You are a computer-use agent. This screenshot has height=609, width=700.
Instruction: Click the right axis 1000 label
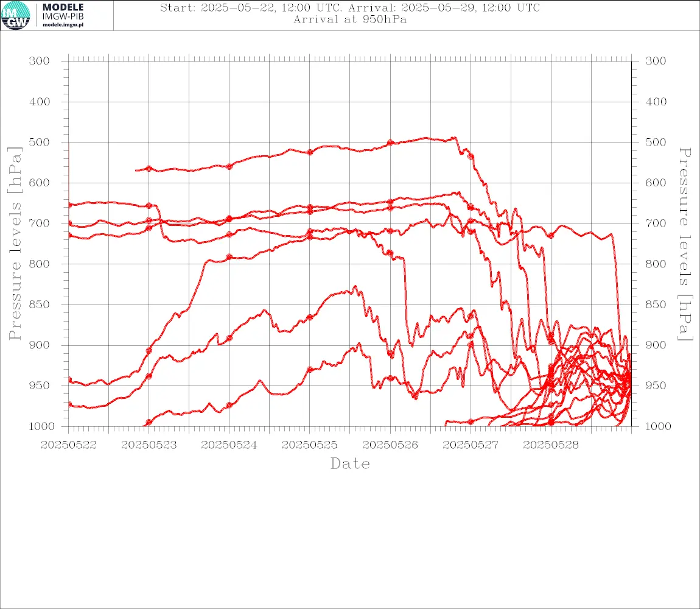click(x=659, y=426)
